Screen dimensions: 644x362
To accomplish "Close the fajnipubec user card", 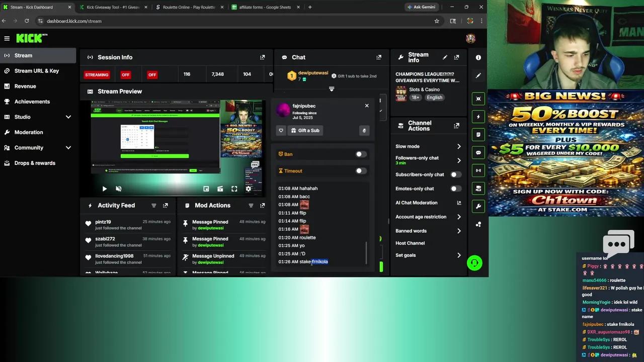I will pyautogui.click(x=367, y=106).
